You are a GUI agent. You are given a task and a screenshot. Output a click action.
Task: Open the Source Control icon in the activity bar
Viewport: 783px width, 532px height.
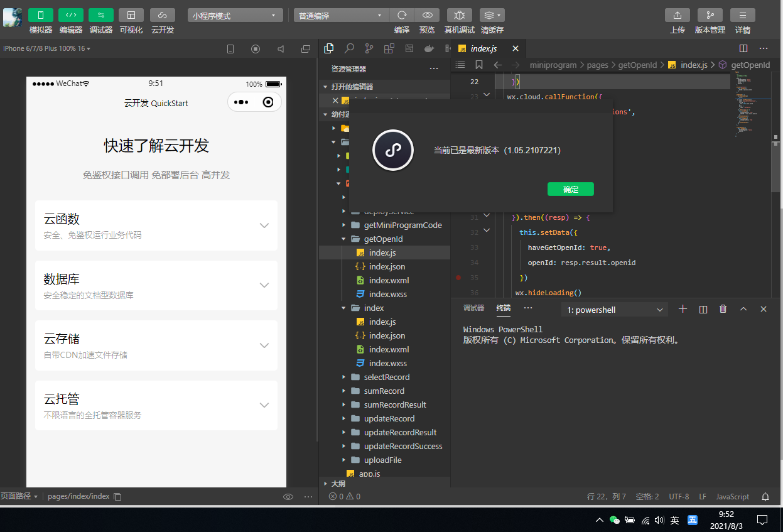tap(369, 48)
